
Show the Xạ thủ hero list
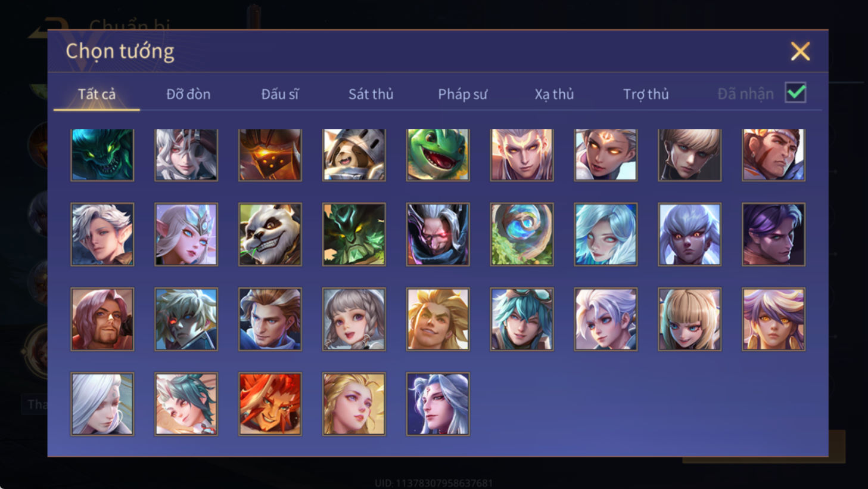[x=554, y=94]
